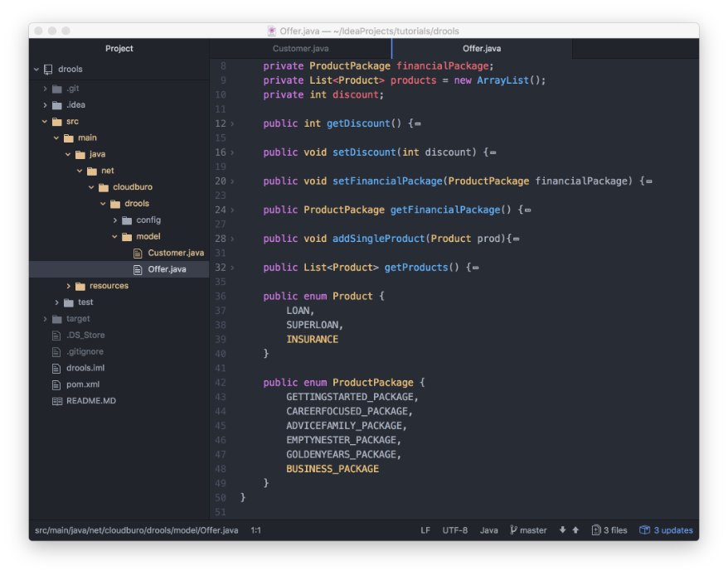Select the Offer.java editor tab

click(481, 49)
